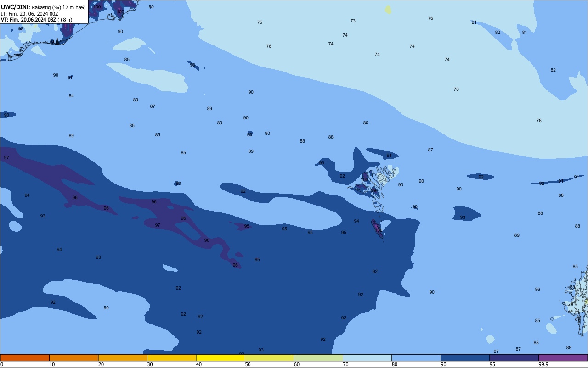Viewport: 588px width, 368px height.
Task: Click the '84' humidity value on the map
Action: (x=71, y=96)
